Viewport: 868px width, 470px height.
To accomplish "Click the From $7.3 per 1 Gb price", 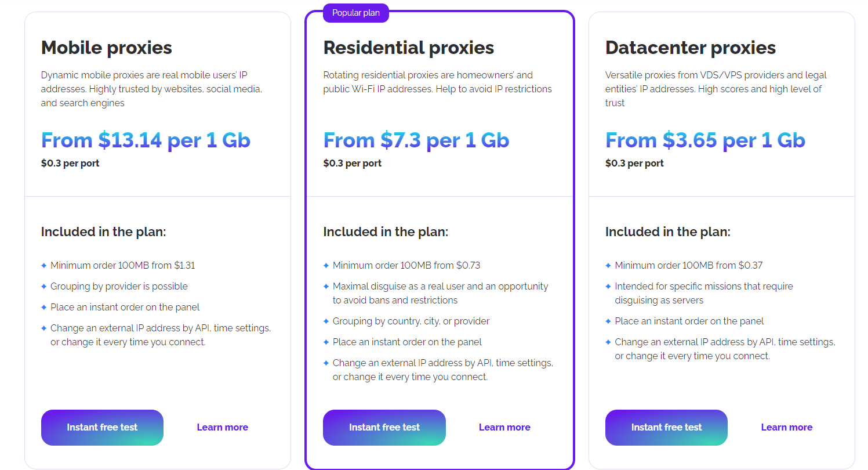I will (416, 140).
